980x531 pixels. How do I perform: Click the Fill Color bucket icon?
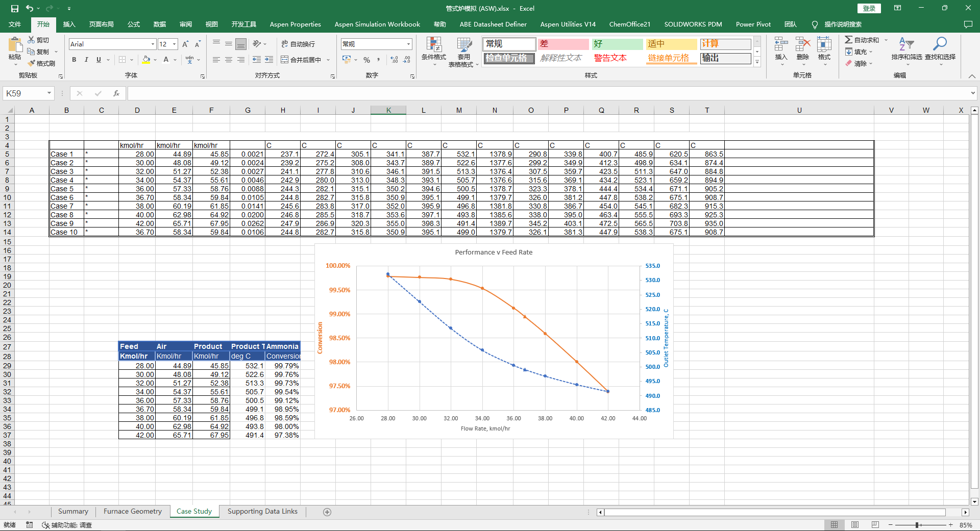pyautogui.click(x=146, y=60)
